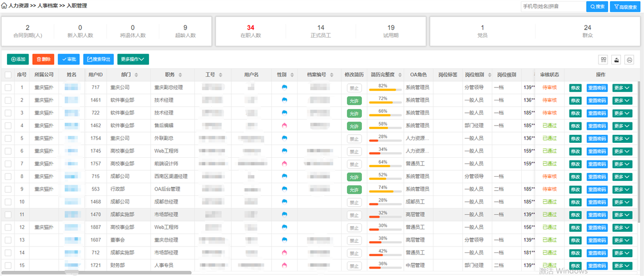Click the female gender icon in row 4
This screenshot has width=644, height=276.
(285, 126)
